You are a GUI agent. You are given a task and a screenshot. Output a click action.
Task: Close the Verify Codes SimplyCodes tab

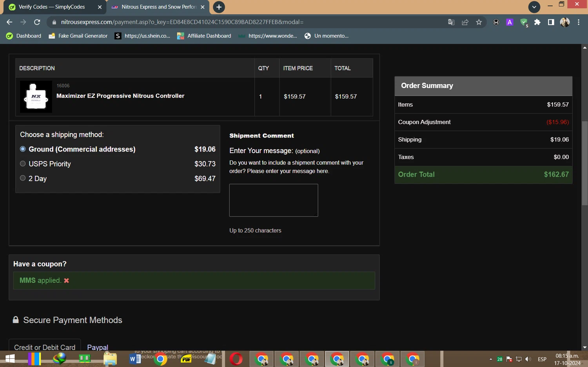pyautogui.click(x=100, y=7)
